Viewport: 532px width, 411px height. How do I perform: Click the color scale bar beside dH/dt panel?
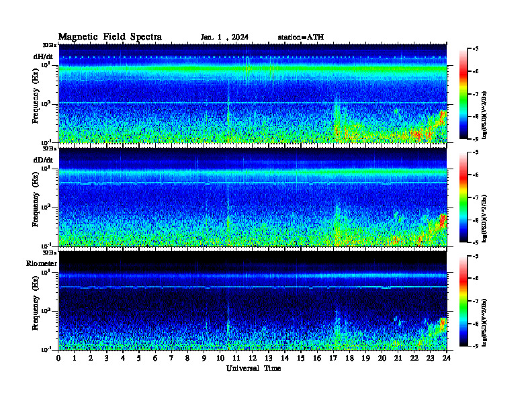pos(463,94)
